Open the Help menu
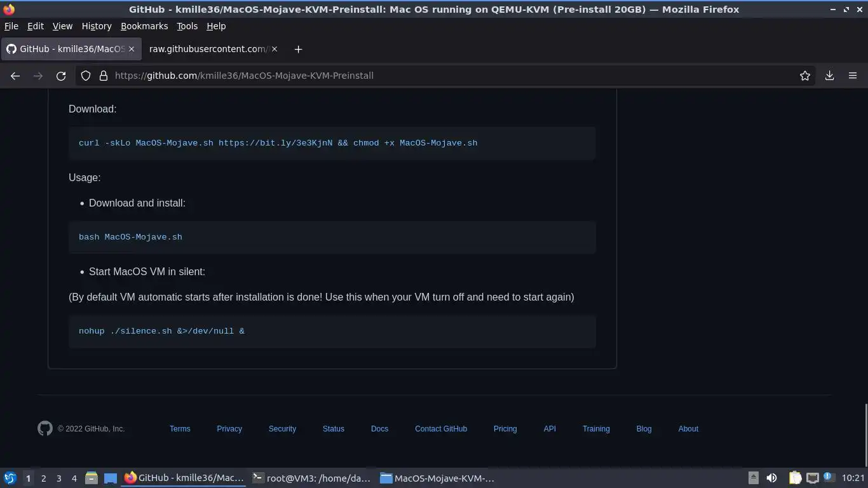Viewport: 868px width, 488px height. pyautogui.click(x=216, y=26)
